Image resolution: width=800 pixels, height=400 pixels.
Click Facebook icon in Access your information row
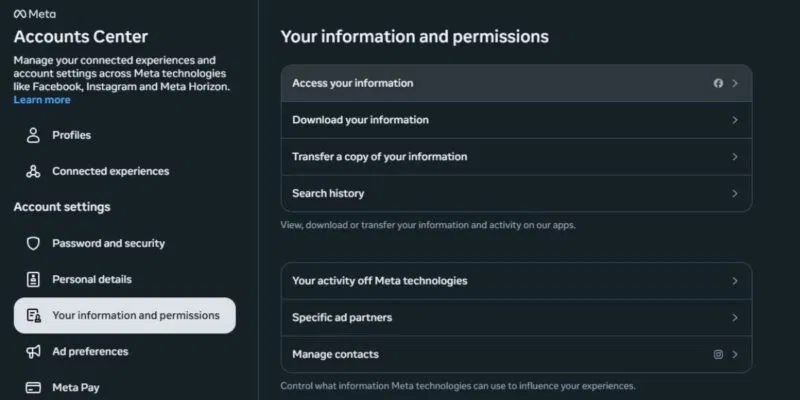[x=718, y=83]
